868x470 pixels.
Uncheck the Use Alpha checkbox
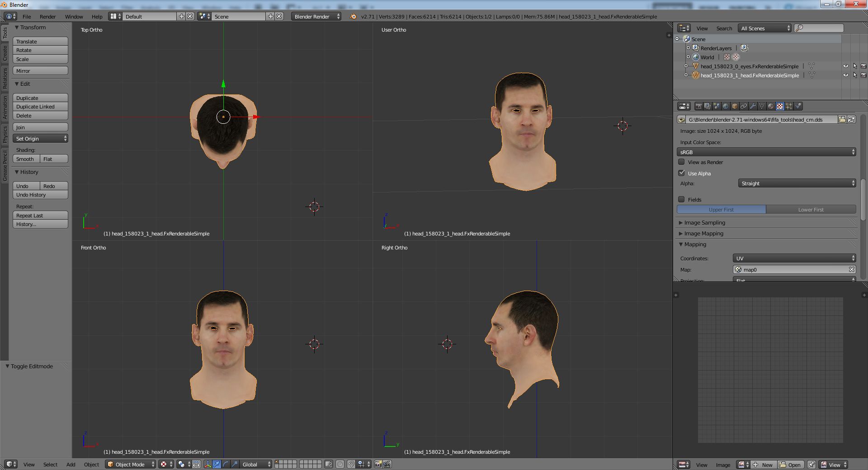[x=681, y=173]
